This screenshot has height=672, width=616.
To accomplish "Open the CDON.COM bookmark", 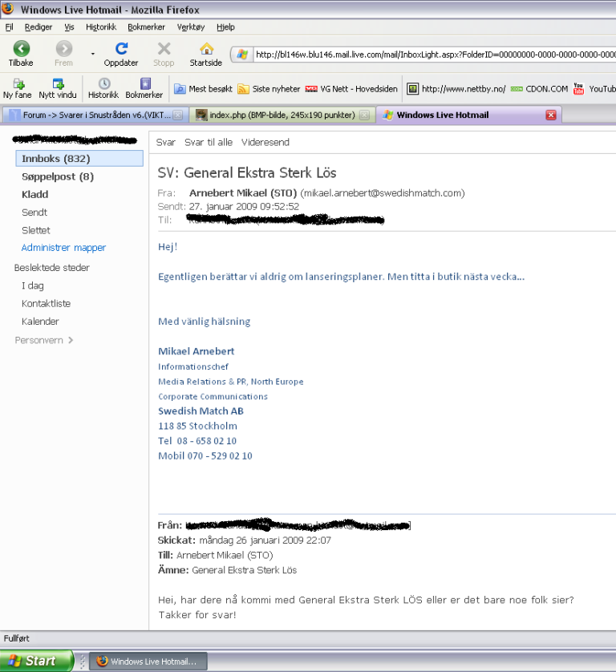I will 539,89.
